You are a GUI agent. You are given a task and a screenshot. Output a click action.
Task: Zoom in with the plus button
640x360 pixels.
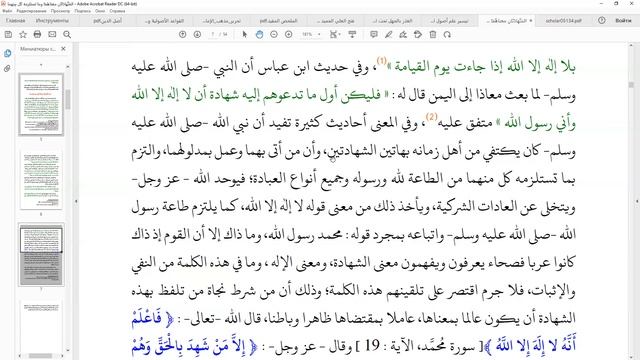pyautogui.click(x=289, y=35)
